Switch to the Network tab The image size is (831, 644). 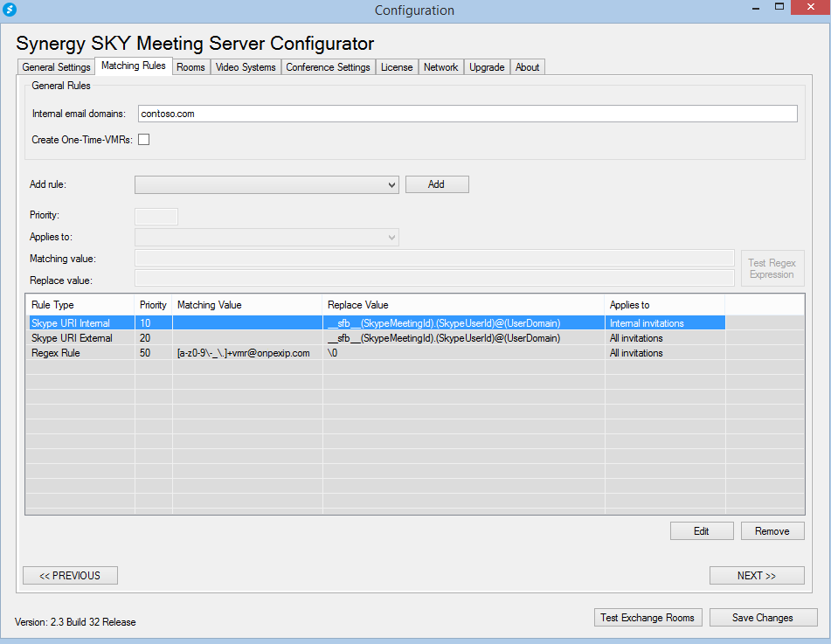(440, 67)
